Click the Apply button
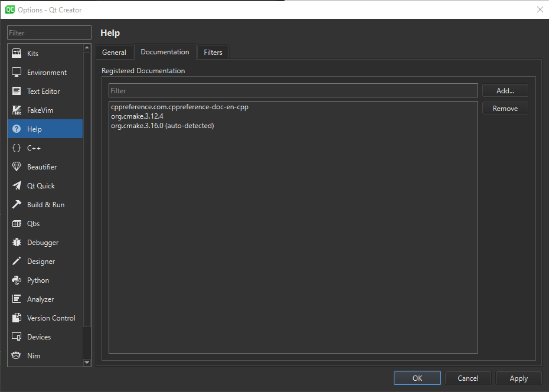Image resolution: width=549 pixels, height=392 pixels. tap(519, 378)
